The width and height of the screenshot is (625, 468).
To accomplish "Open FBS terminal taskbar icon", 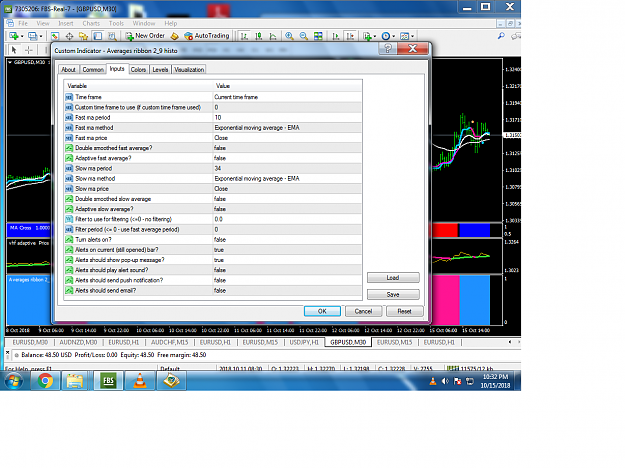I will click(x=108, y=381).
